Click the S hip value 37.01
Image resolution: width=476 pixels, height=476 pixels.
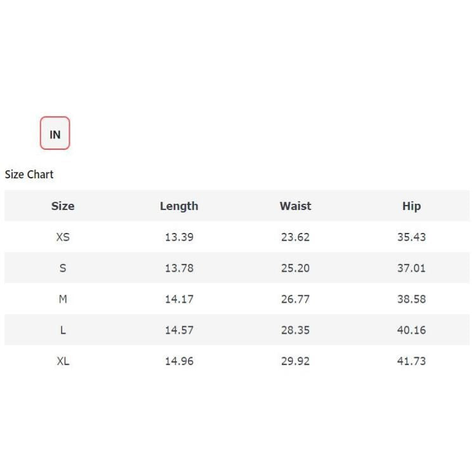(411, 268)
